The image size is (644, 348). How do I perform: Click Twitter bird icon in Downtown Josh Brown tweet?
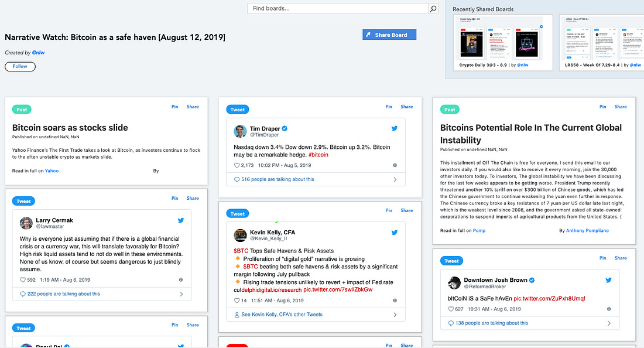(x=608, y=280)
